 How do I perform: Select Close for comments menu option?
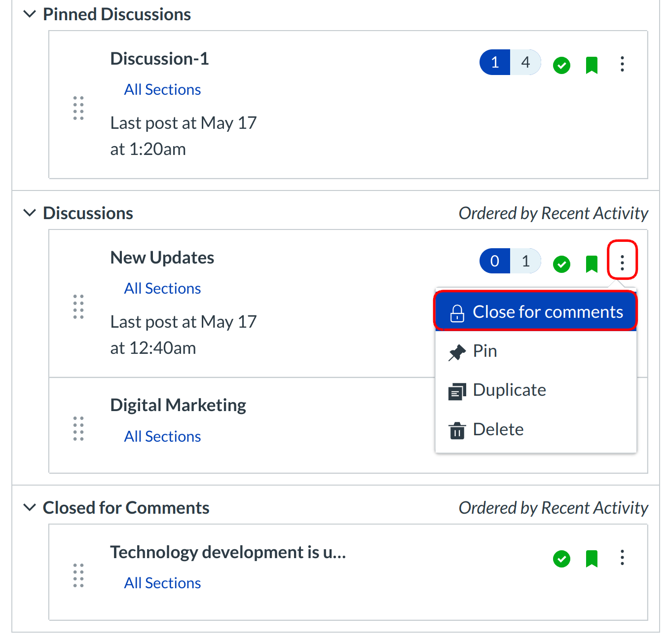536,312
